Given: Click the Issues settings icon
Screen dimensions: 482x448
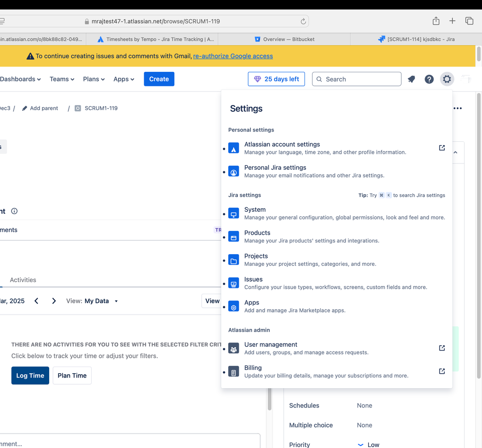Looking at the screenshot, I should [234, 283].
